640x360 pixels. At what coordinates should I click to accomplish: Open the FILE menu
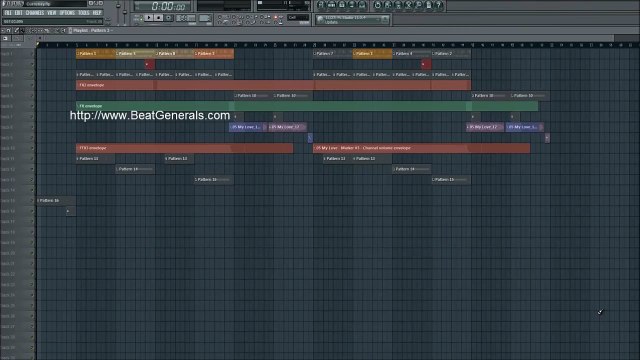tap(8, 13)
